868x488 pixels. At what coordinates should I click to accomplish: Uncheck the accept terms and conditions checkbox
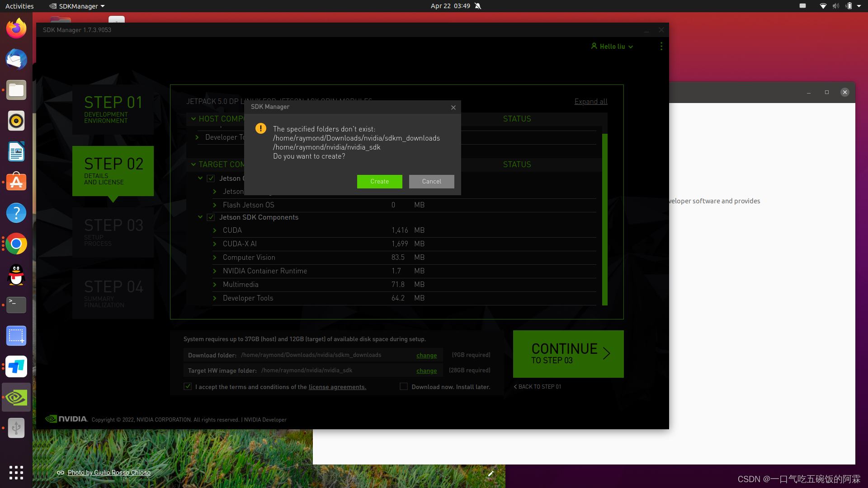point(188,386)
